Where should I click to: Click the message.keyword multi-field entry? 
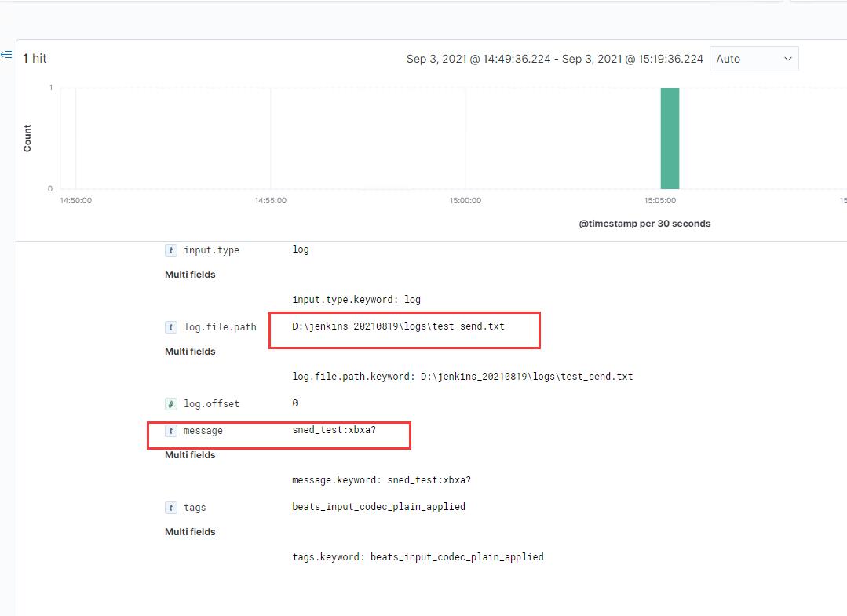pos(382,480)
